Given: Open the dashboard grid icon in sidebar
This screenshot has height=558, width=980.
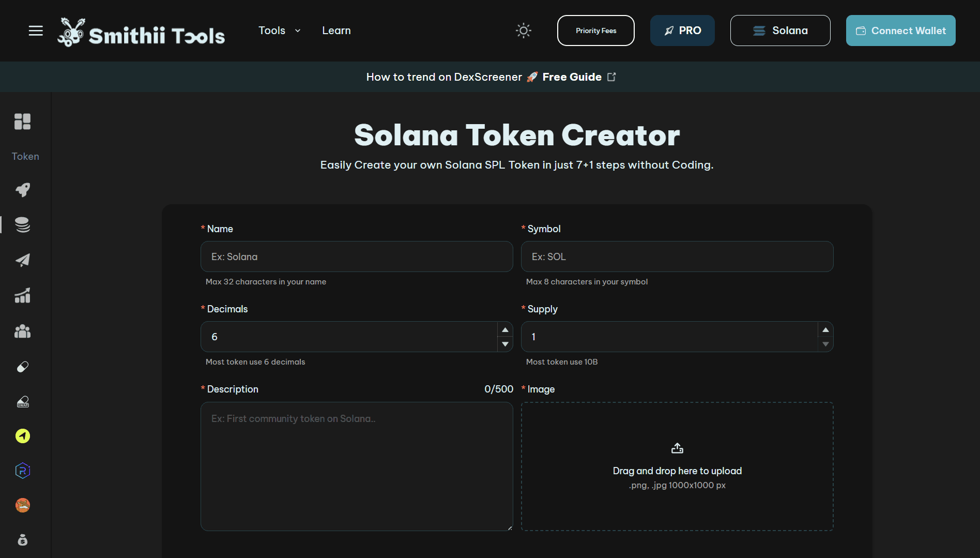Looking at the screenshot, I should tap(23, 122).
